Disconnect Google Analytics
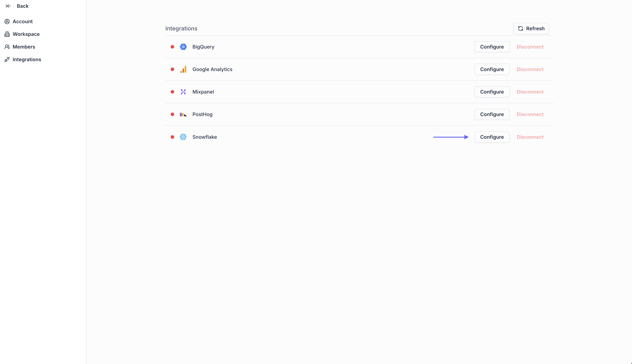The height and width of the screenshot is (364, 632). (x=530, y=69)
